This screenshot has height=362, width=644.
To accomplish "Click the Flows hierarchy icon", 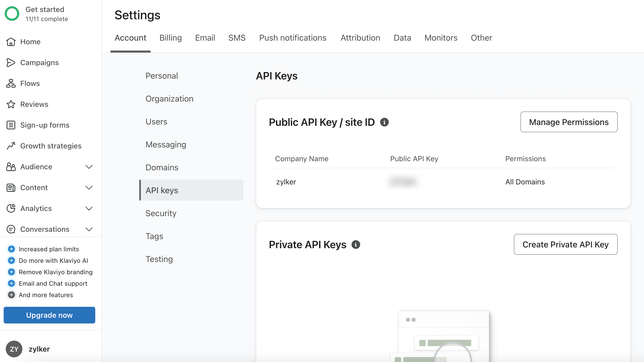I will coord(11,83).
